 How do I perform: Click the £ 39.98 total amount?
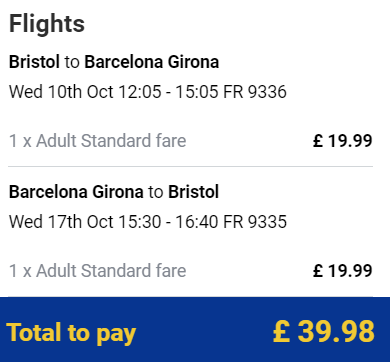(323, 331)
